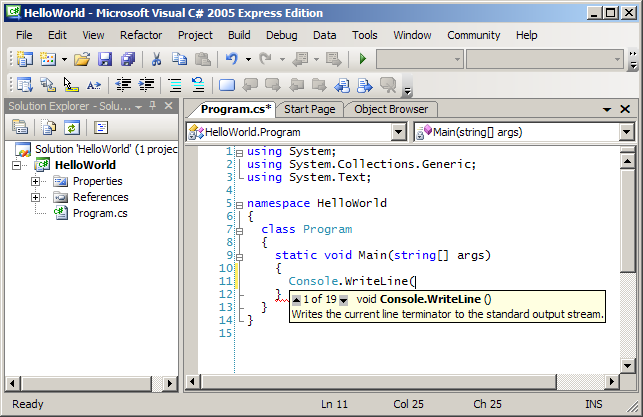Screen dimensions: 643x417
Task: Click the Console.WriteLine( code line
Action: (x=352, y=281)
